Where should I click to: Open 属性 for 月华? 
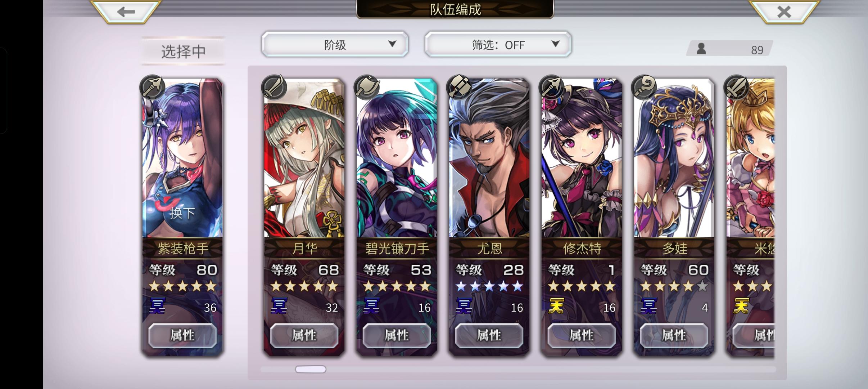[304, 336]
